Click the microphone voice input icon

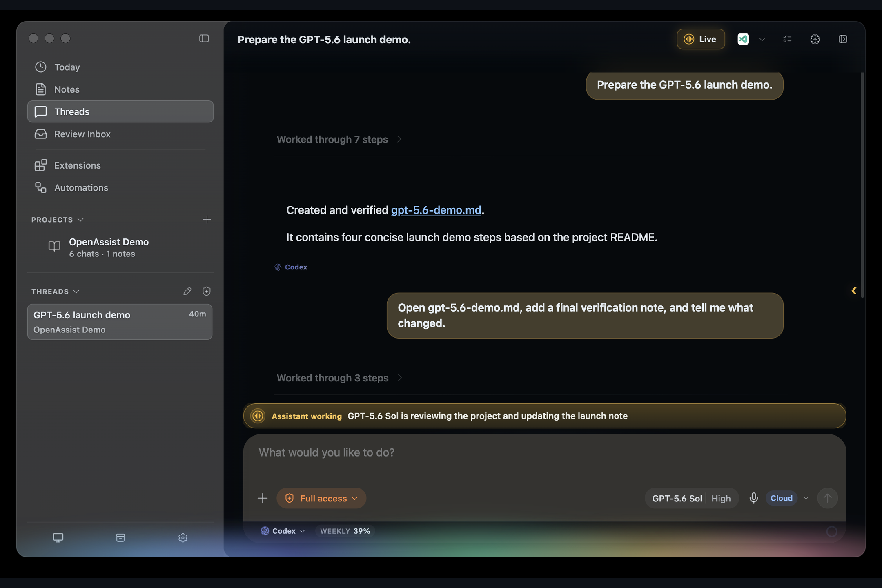(x=753, y=498)
